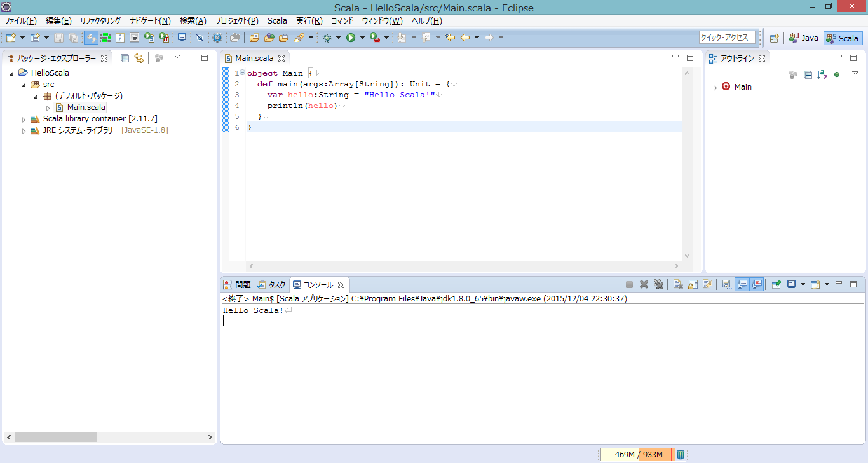This screenshot has height=463, width=868.
Task: Run garbage collection with the trash button
Action: pyautogui.click(x=680, y=454)
